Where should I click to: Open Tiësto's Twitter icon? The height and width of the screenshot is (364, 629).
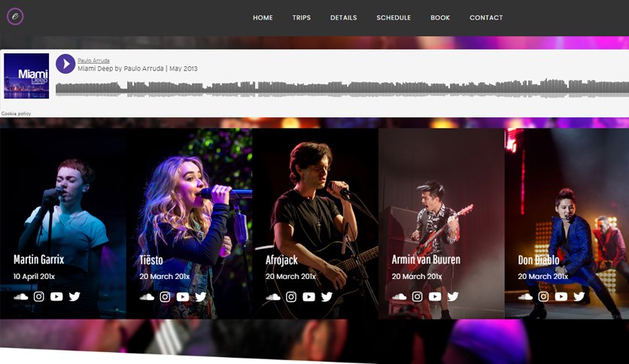[x=201, y=296]
